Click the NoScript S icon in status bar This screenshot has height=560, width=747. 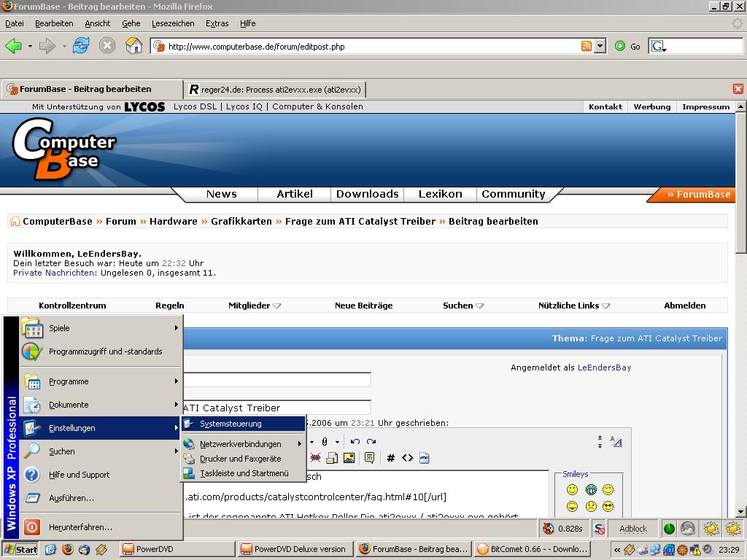pyautogui.click(x=600, y=529)
